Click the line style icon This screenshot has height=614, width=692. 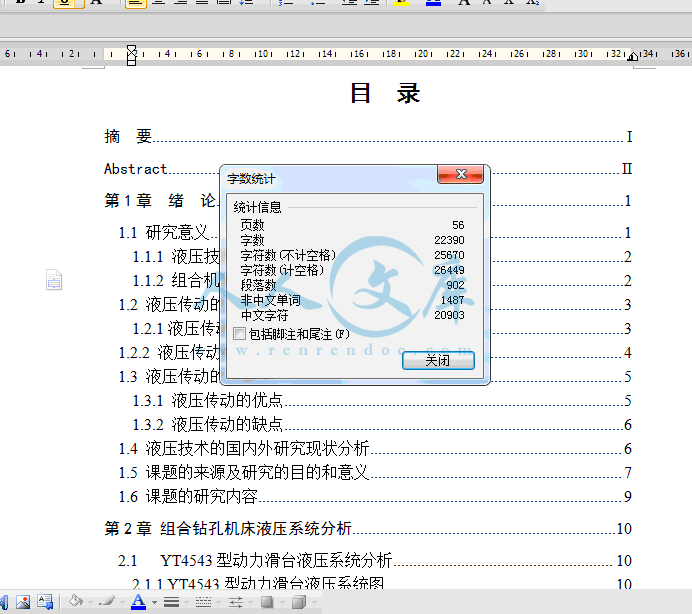pyautogui.click(x=171, y=602)
